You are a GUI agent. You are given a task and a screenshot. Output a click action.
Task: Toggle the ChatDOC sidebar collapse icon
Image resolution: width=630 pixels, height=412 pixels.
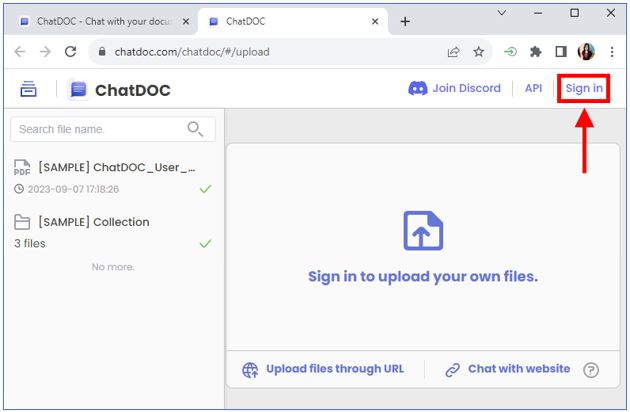coord(29,89)
